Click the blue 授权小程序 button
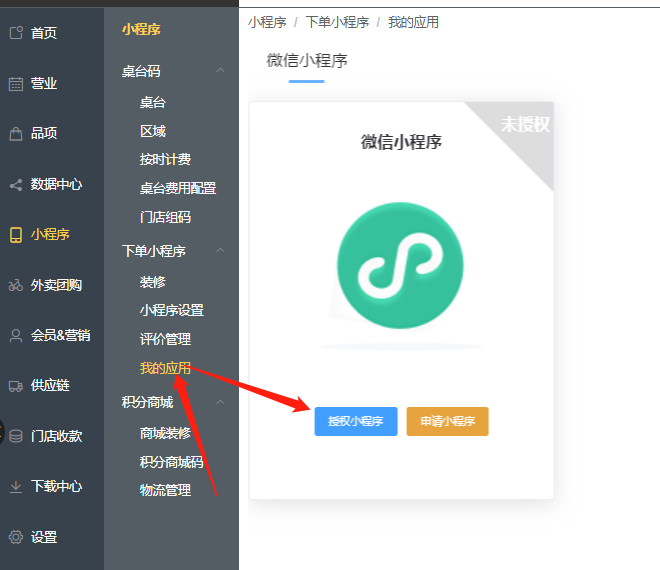This screenshot has height=570, width=660. [x=356, y=421]
